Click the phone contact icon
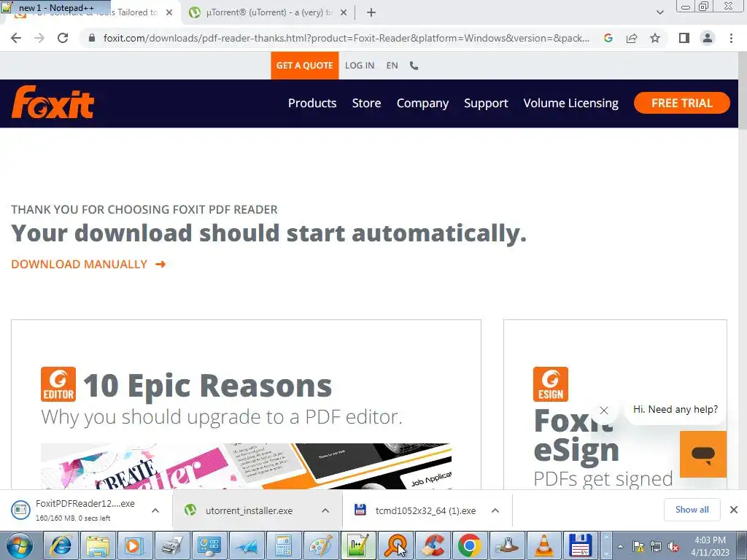 tap(414, 66)
